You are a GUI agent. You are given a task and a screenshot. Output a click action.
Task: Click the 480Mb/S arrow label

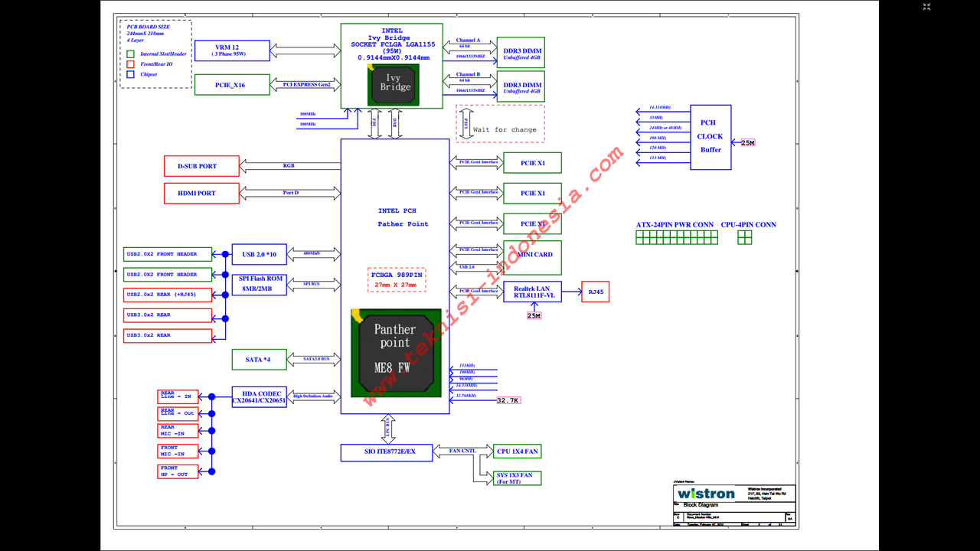(x=312, y=253)
